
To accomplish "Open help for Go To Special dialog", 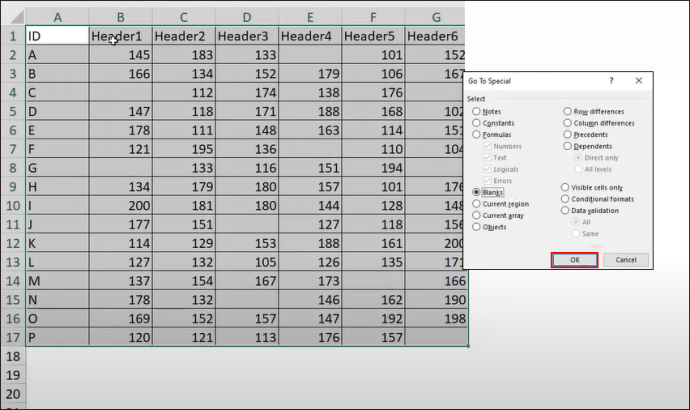I will click(611, 81).
